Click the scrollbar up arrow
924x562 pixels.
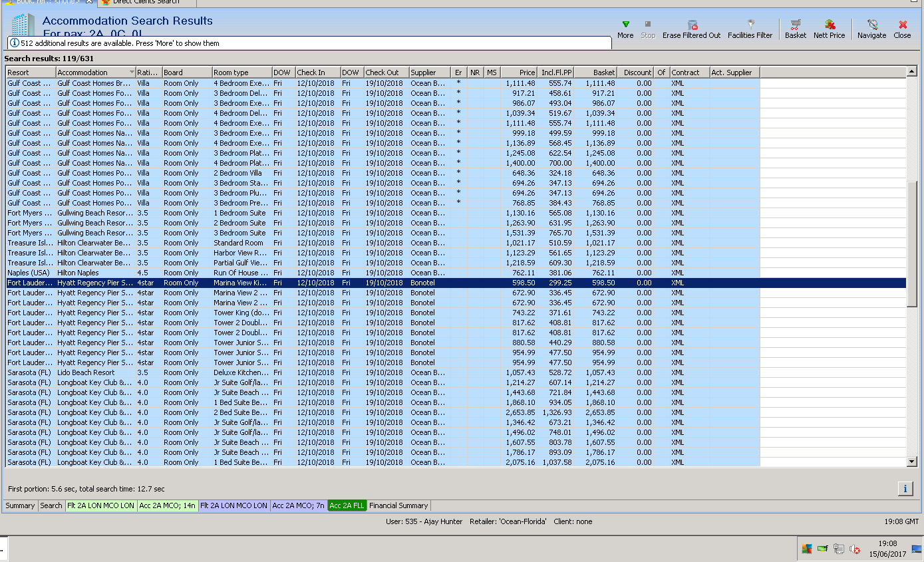[x=911, y=70]
